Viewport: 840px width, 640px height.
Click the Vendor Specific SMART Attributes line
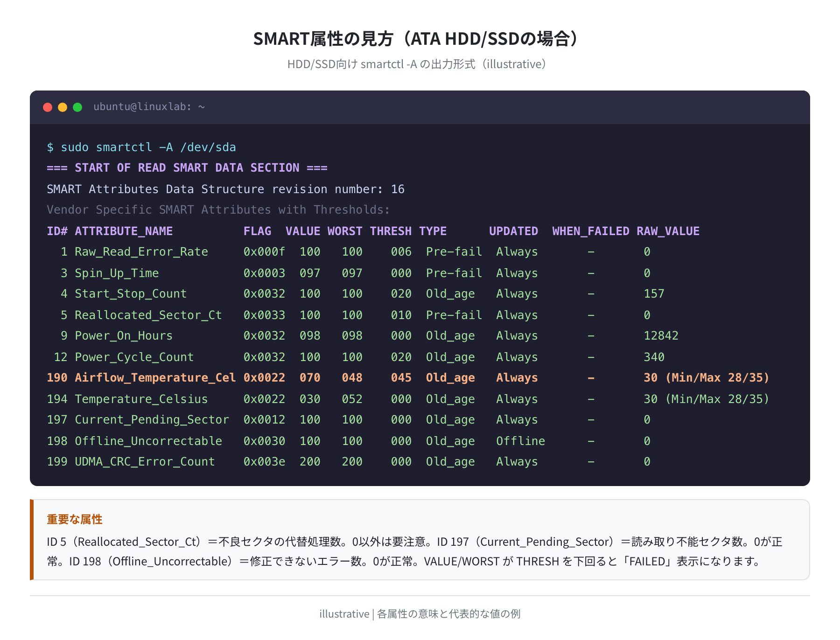pyautogui.click(x=218, y=210)
